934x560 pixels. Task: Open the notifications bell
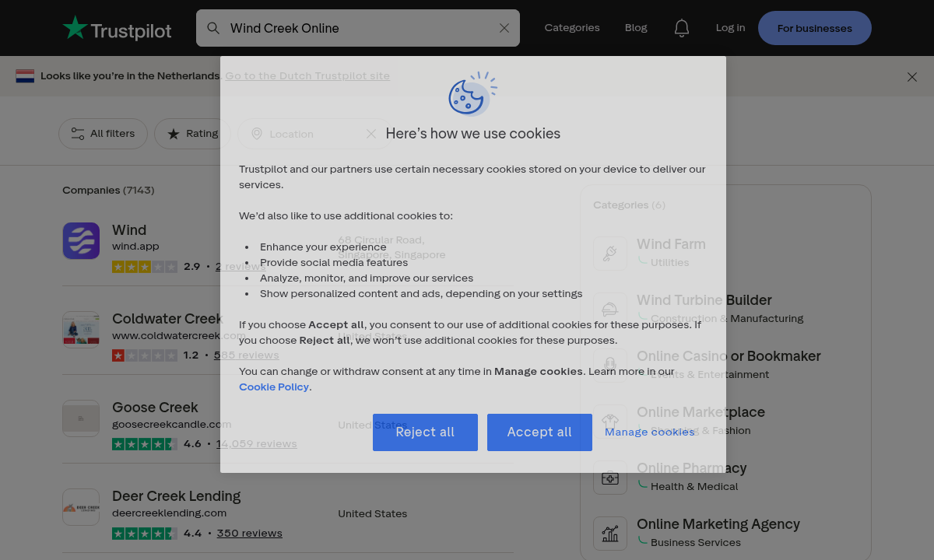[682, 28]
